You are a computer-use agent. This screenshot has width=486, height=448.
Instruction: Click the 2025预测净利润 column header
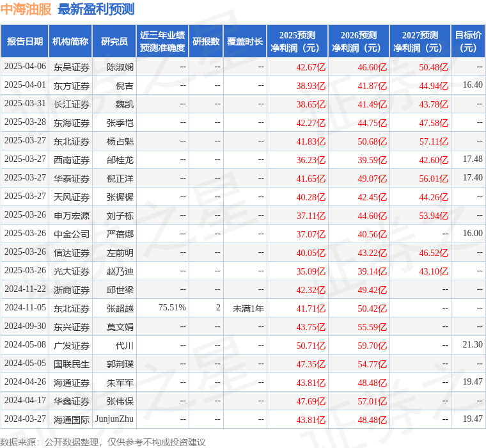point(297,41)
